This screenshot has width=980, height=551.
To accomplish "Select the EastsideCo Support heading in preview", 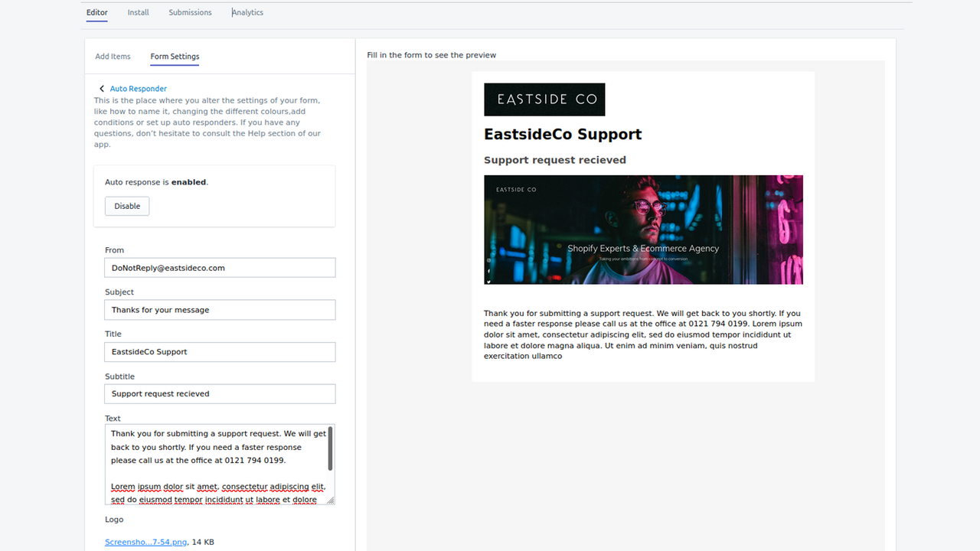I will point(563,135).
